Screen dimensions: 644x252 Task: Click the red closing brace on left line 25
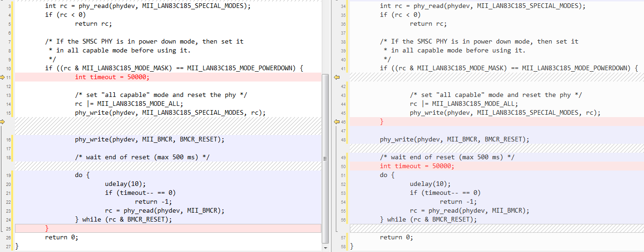pos(47,229)
